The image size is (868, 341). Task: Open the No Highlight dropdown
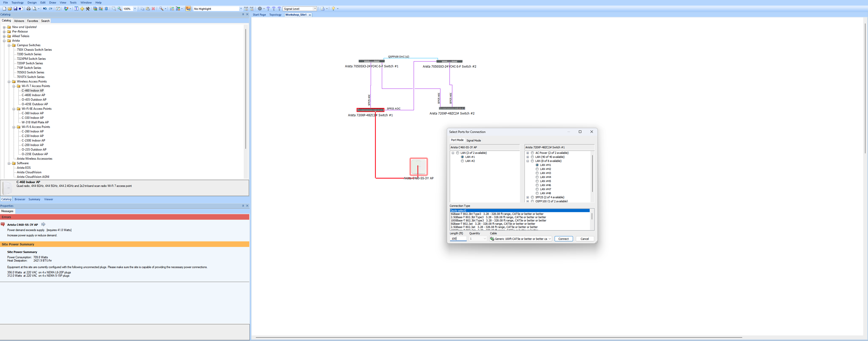pyautogui.click(x=241, y=9)
